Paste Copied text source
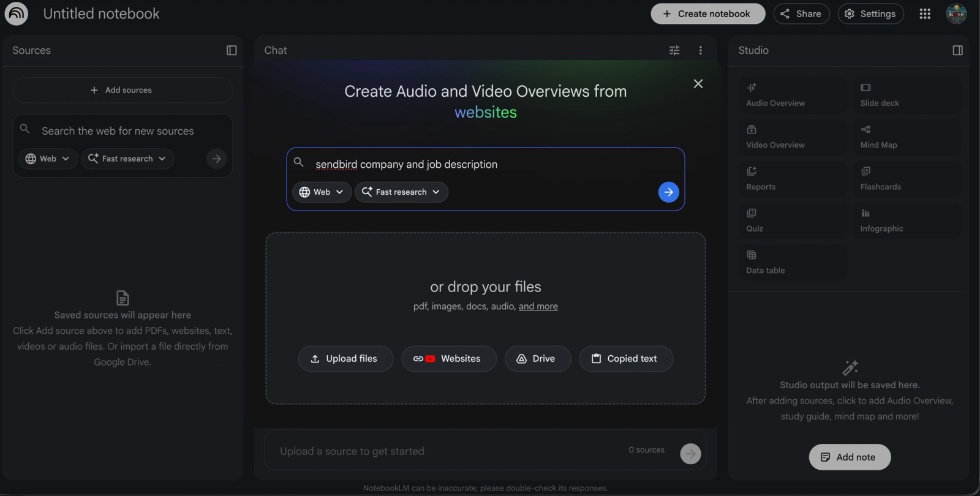The width and height of the screenshot is (980, 496). coord(626,359)
